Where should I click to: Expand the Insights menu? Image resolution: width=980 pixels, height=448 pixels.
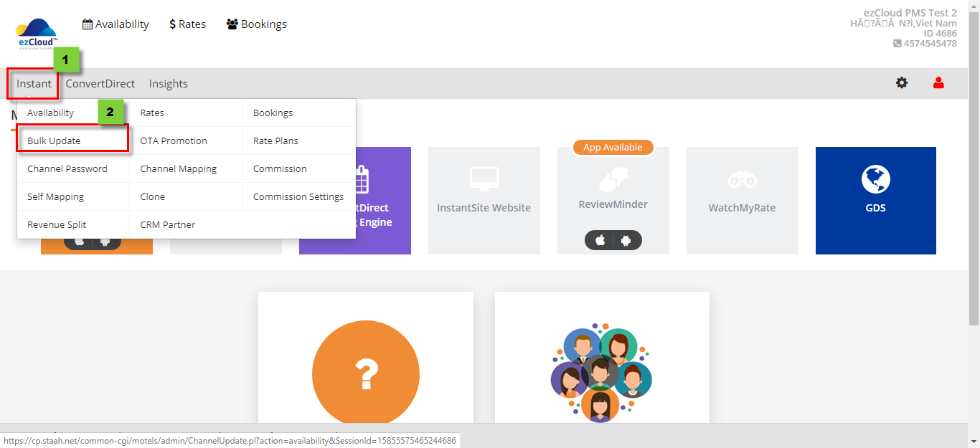point(169,84)
